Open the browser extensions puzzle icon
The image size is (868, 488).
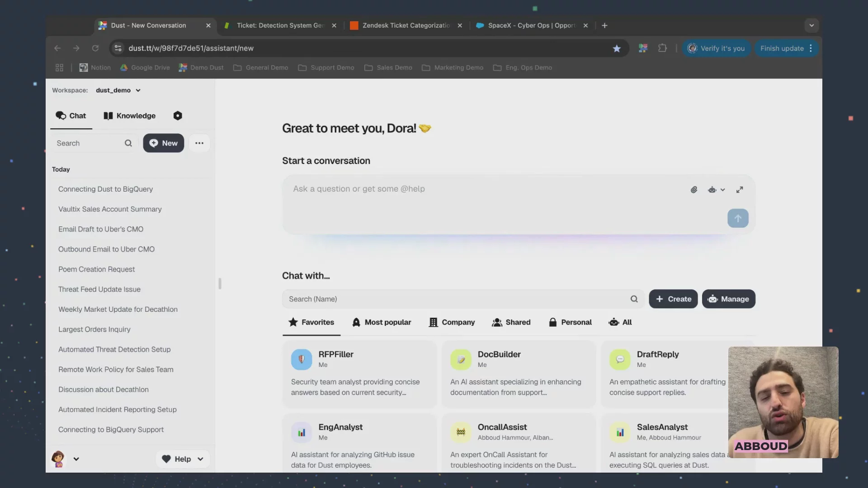pos(662,48)
